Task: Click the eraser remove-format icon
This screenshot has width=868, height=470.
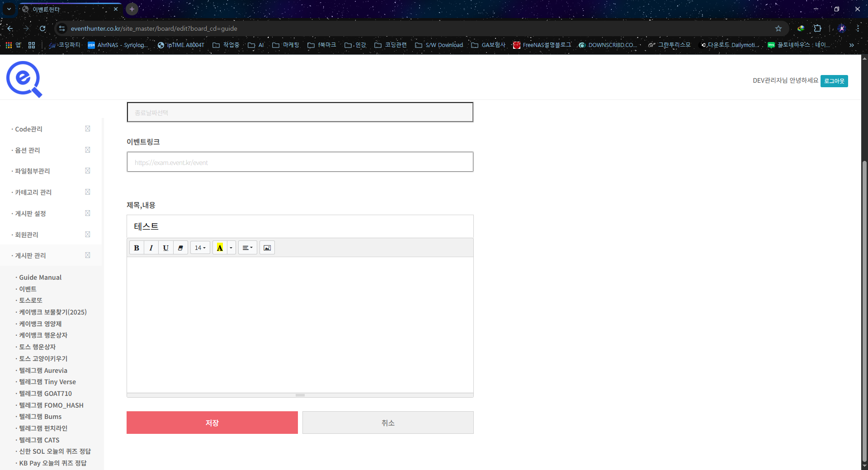Action: point(180,248)
